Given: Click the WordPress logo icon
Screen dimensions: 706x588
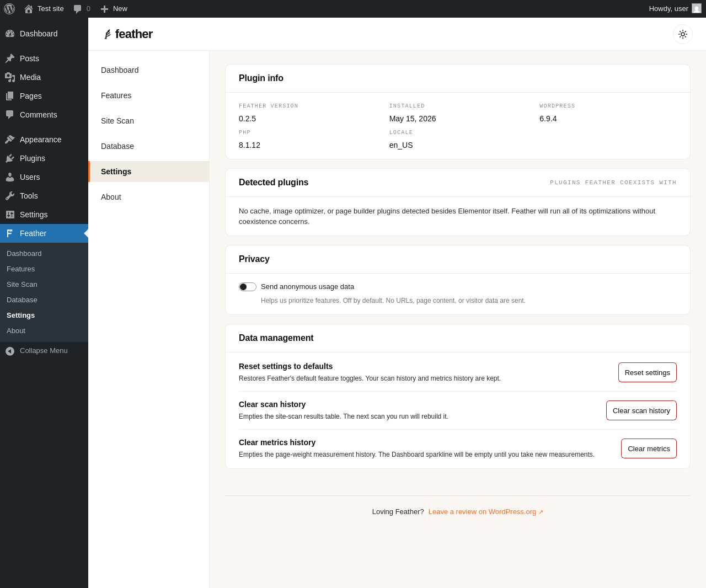Looking at the screenshot, I should 9,9.
